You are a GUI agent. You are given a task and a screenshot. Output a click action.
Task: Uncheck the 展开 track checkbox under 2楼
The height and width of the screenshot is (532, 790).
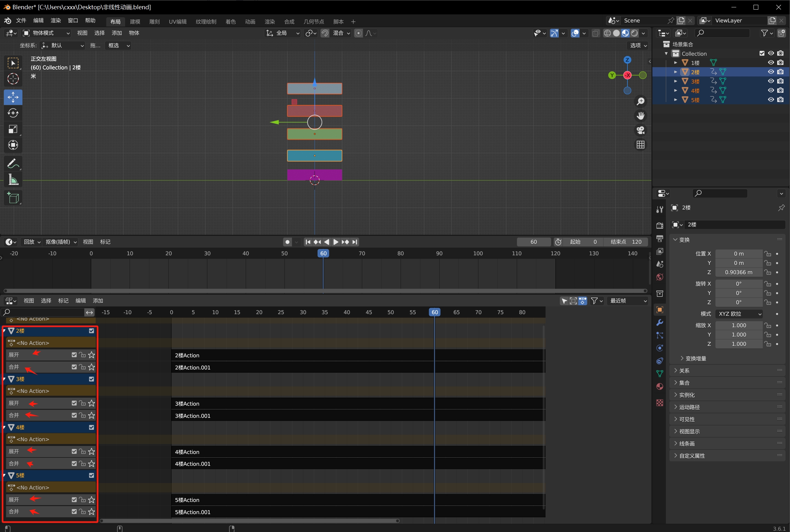click(74, 355)
